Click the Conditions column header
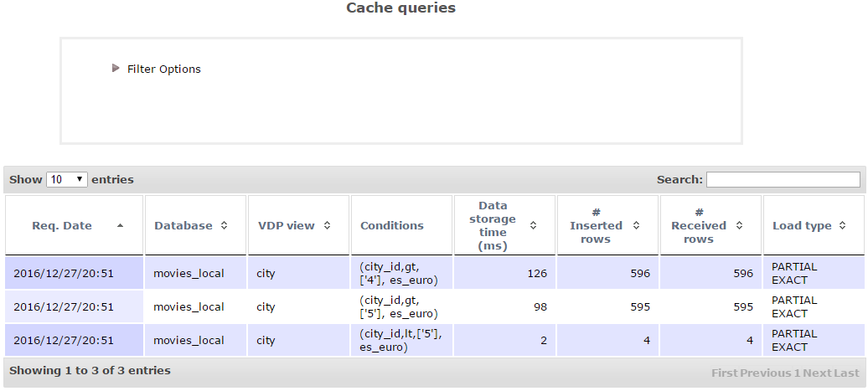Viewport: 868px width, 391px height. point(402,225)
